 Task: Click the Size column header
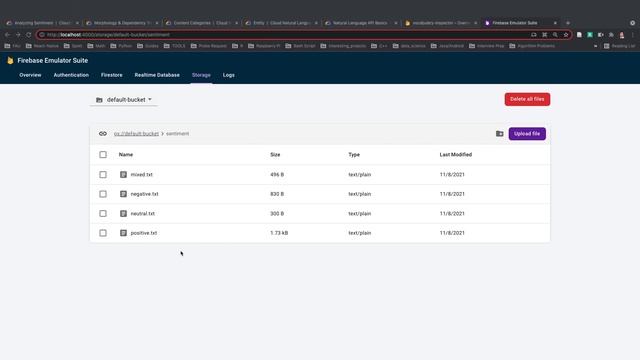click(x=275, y=155)
